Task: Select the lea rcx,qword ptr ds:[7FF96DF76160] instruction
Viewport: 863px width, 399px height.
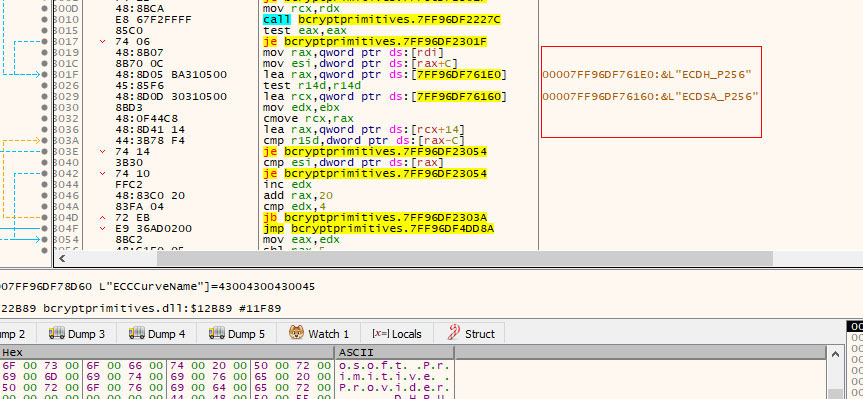Action: click(x=385, y=96)
